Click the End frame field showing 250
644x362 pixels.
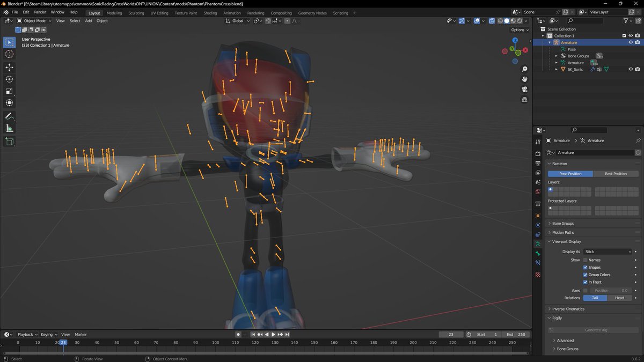click(516, 334)
